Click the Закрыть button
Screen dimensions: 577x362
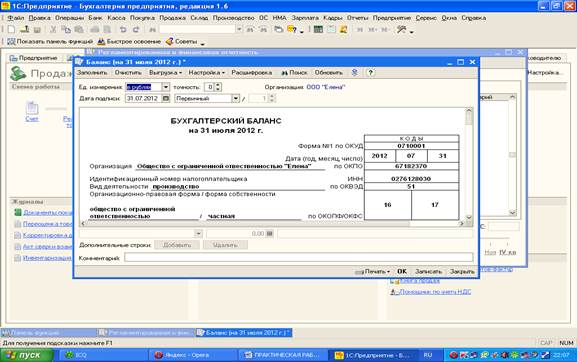point(462,272)
